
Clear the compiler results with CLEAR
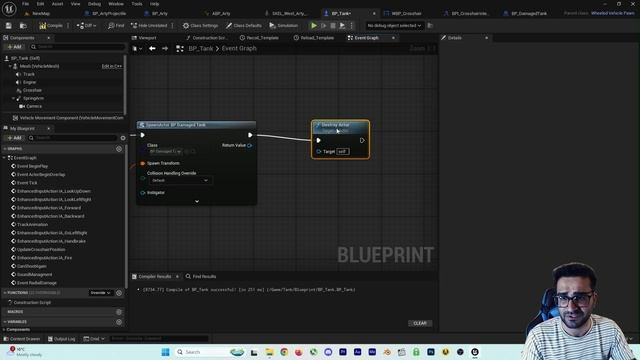tap(420, 323)
